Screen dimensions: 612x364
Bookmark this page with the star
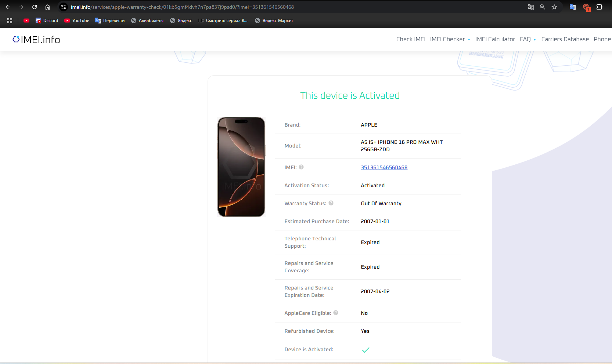[554, 7]
